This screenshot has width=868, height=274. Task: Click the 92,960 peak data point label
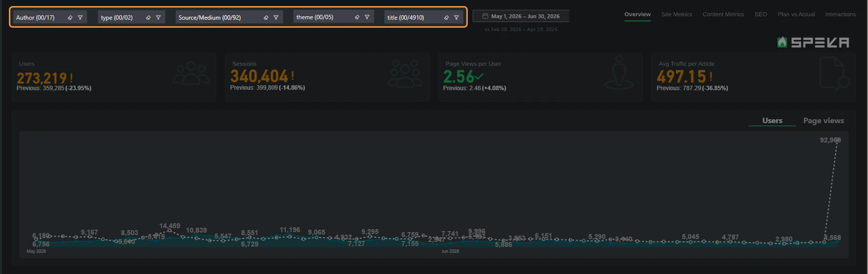pyautogui.click(x=830, y=140)
